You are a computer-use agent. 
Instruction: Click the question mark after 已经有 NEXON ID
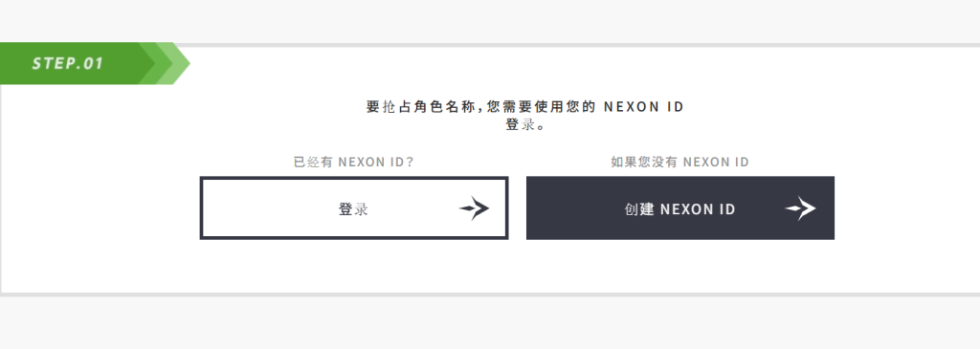coord(410,162)
